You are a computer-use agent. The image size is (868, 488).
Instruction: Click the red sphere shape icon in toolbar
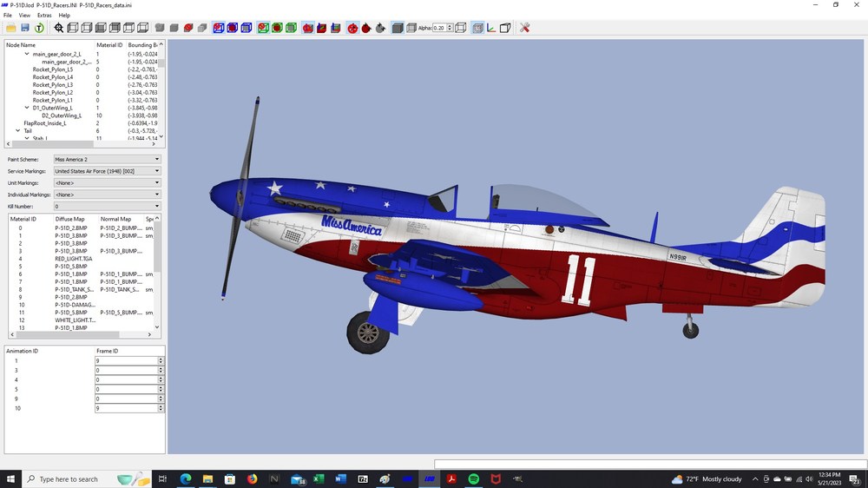(188, 28)
